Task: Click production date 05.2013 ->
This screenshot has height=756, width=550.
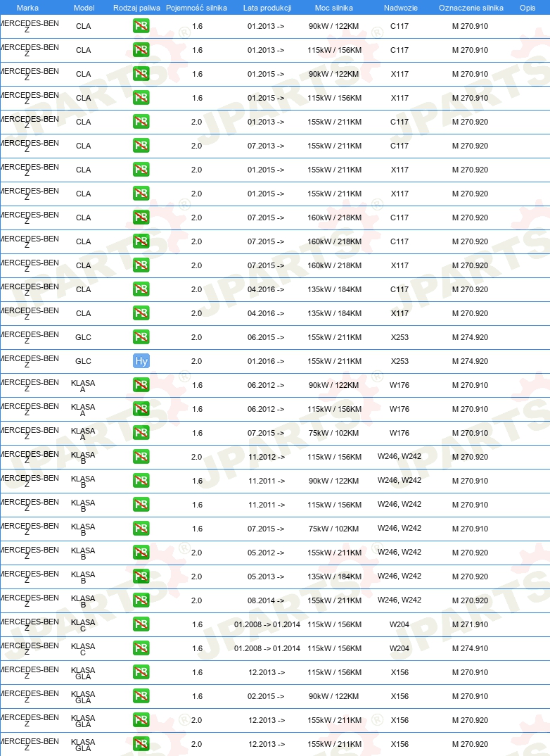Action: point(267,577)
